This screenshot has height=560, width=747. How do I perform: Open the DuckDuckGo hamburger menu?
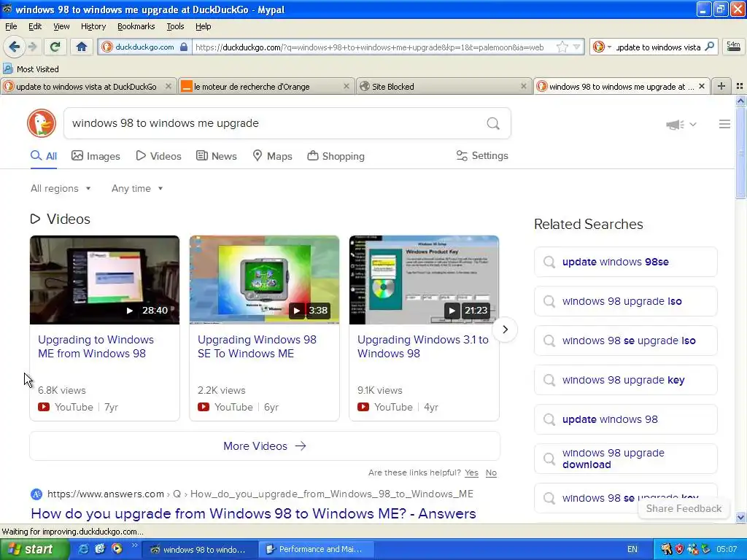(x=724, y=124)
